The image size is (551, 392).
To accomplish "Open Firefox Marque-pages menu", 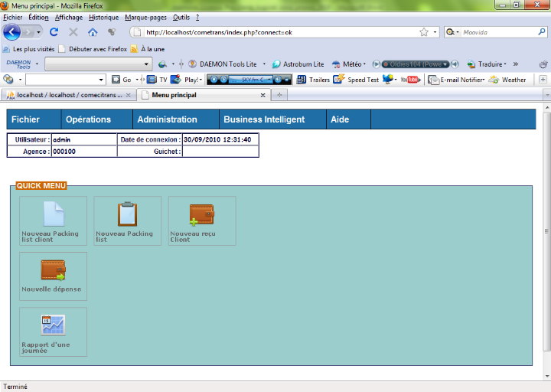I will point(145,18).
